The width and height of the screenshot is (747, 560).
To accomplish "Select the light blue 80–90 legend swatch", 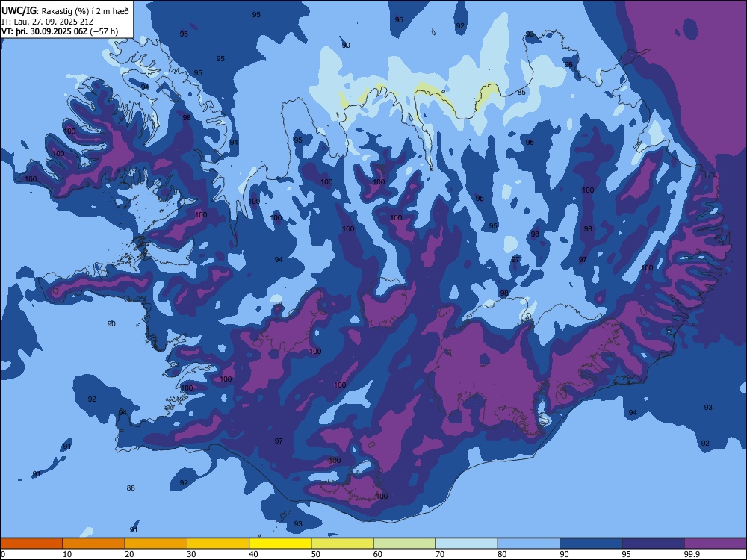I will (529, 544).
